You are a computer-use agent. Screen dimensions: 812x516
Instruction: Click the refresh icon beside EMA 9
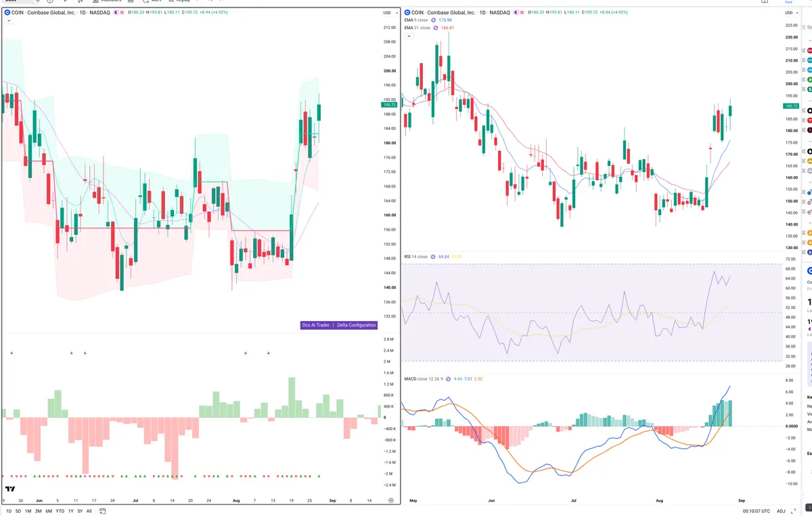coord(434,20)
